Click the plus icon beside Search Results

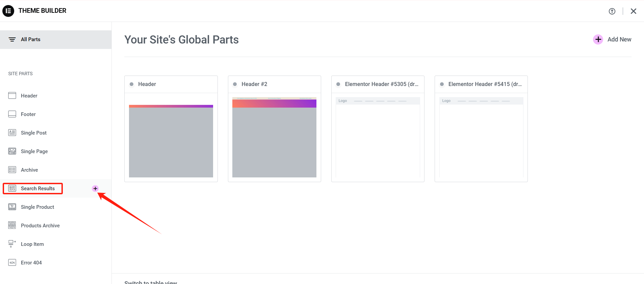click(x=95, y=189)
